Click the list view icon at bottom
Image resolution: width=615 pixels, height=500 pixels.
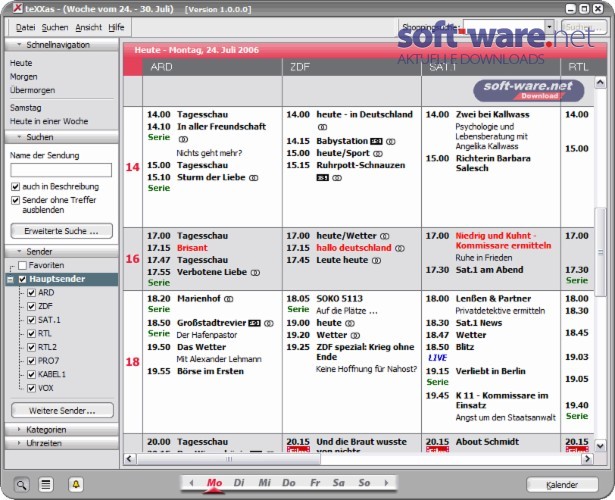[46, 485]
